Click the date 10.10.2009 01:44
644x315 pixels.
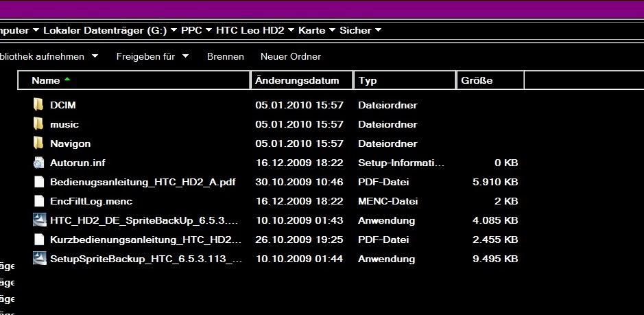tap(299, 259)
